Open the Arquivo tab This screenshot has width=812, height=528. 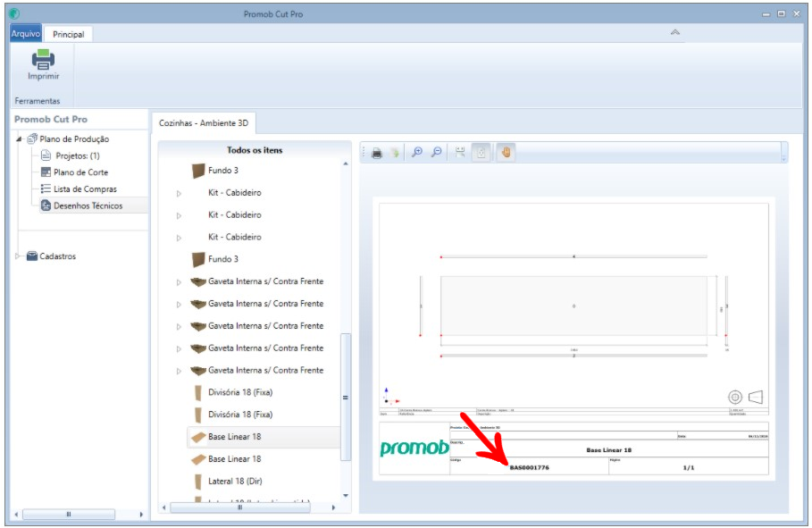pyautogui.click(x=25, y=34)
